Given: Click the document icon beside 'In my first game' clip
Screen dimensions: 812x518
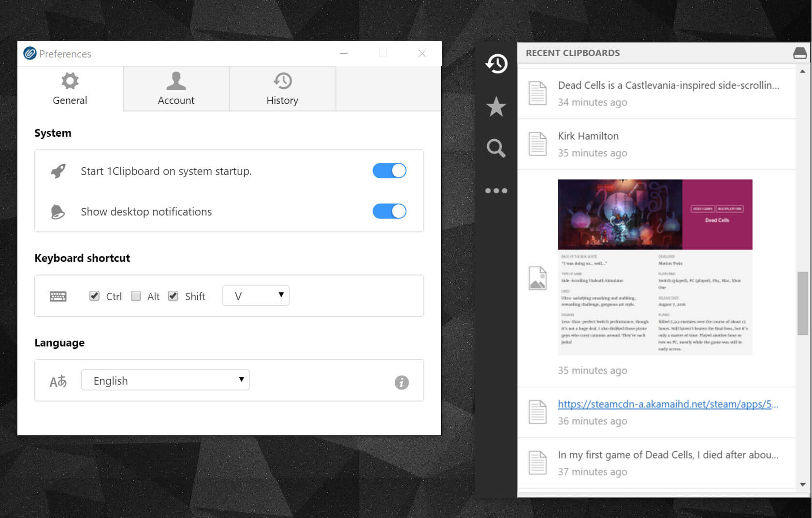Looking at the screenshot, I should coord(537,463).
